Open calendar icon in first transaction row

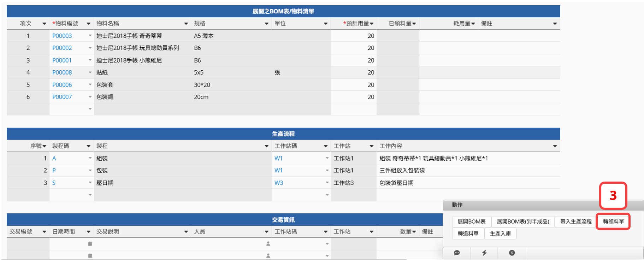pos(90,244)
